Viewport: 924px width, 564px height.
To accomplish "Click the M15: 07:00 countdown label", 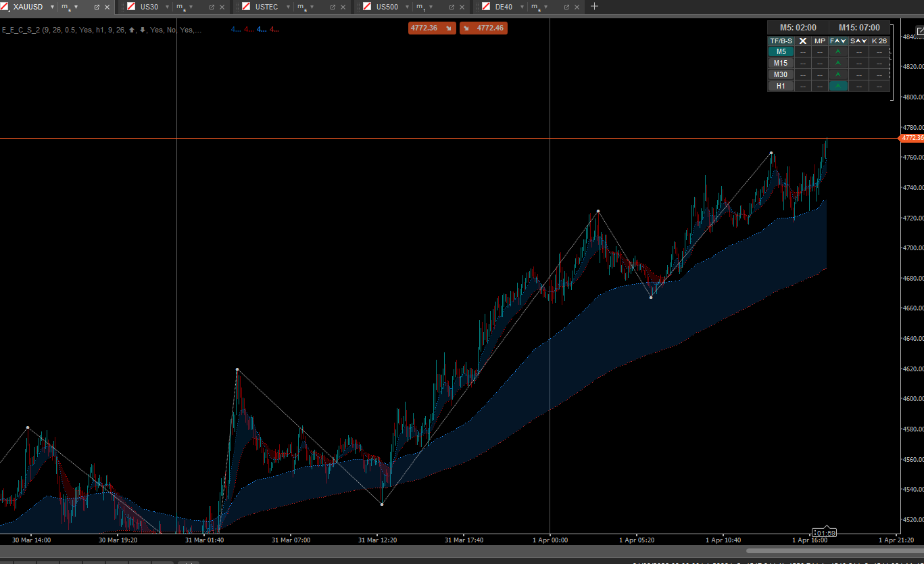I will click(859, 28).
